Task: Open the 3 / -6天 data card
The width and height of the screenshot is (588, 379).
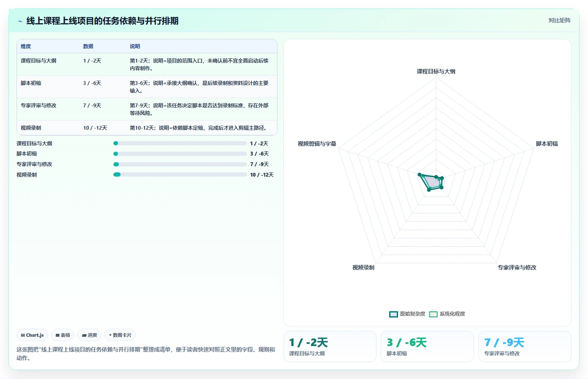Action: 427,346
